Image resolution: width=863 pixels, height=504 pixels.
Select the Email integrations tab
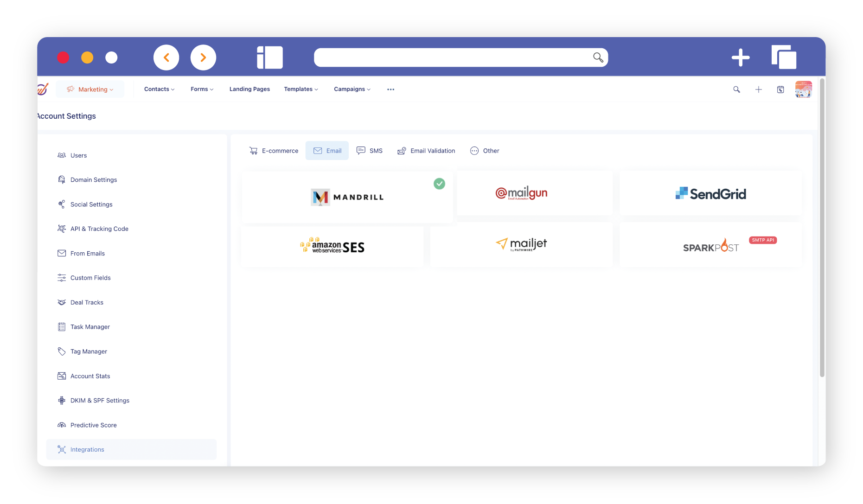(327, 151)
